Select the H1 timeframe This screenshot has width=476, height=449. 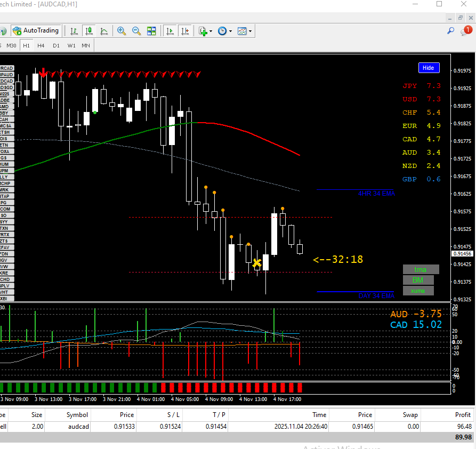(27, 45)
